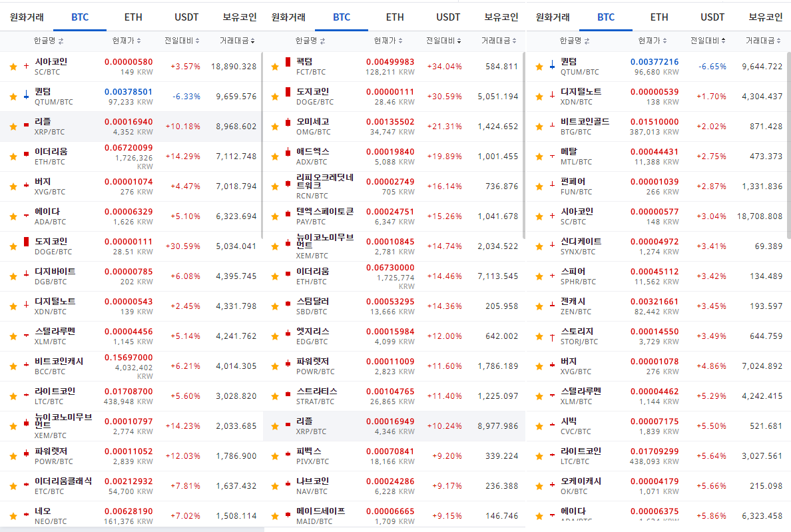Click candlestick icon beside 비트코인캐시

(26, 364)
